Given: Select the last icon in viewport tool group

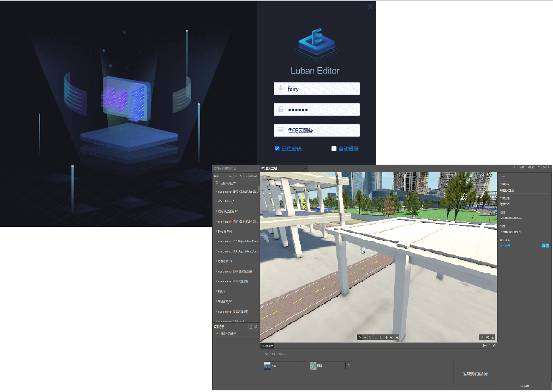Looking at the screenshot, I should (x=397, y=337).
